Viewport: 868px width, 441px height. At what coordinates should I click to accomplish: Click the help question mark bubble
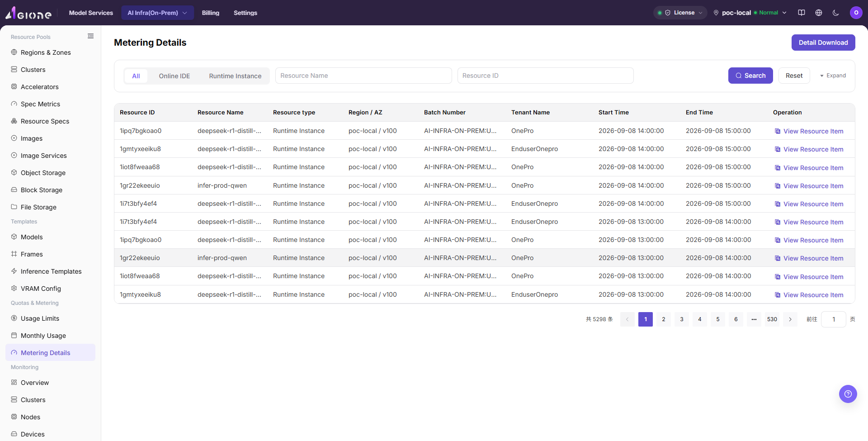point(848,394)
